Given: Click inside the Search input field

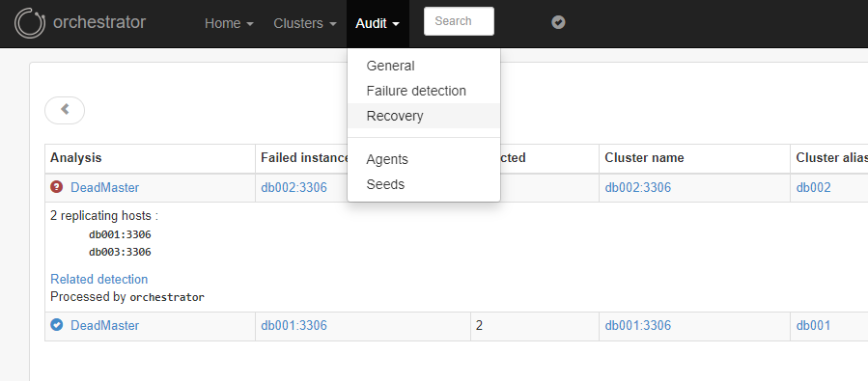Looking at the screenshot, I should coord(459,21).
